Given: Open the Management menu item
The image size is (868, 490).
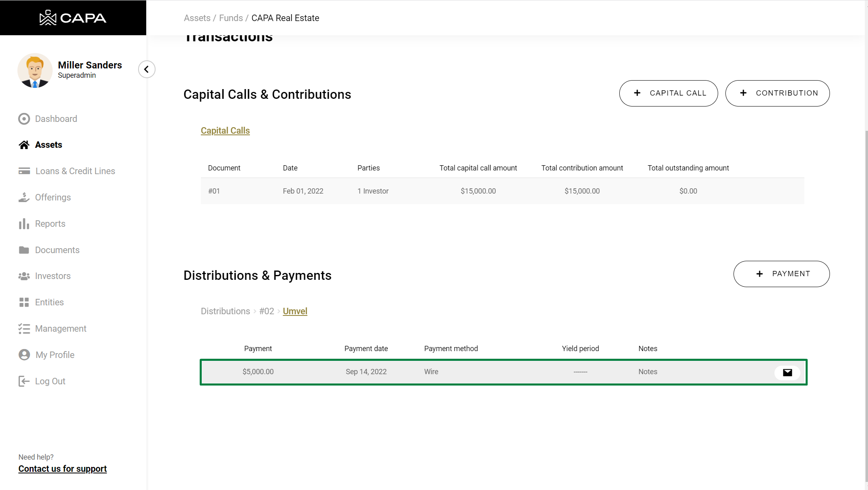Looking at the screenshot, I should 60,328.
